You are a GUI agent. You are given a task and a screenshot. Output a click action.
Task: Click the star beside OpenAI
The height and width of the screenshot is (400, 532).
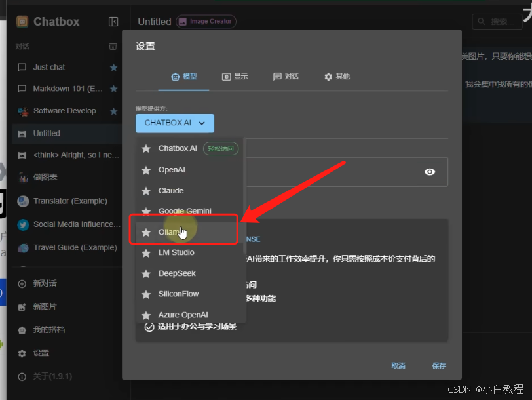[146, 170]
